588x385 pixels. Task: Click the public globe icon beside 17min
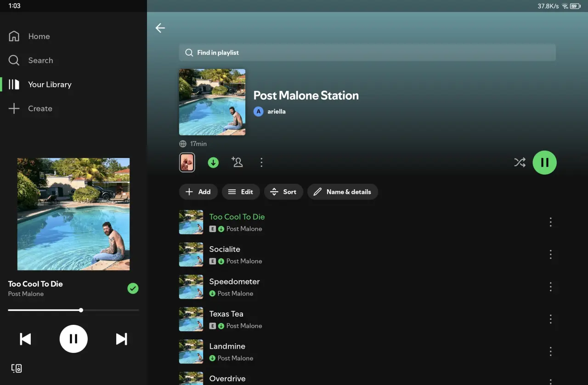pyautogui.click(x=183, y=144)
